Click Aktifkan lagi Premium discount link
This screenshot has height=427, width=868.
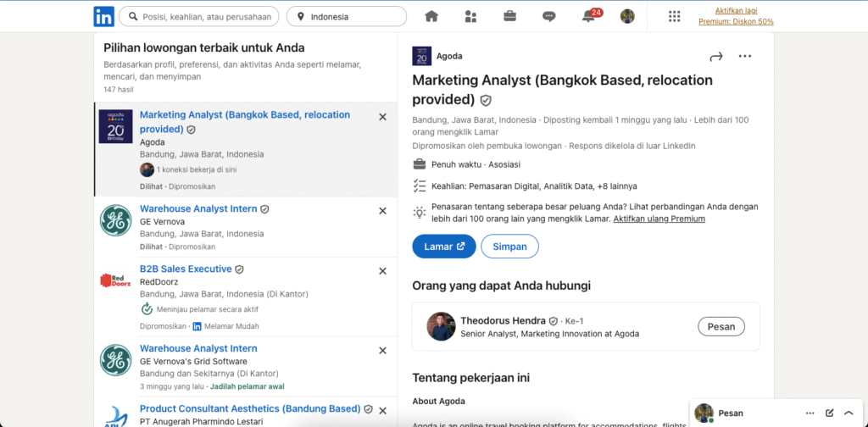click(x=737, y=16)
